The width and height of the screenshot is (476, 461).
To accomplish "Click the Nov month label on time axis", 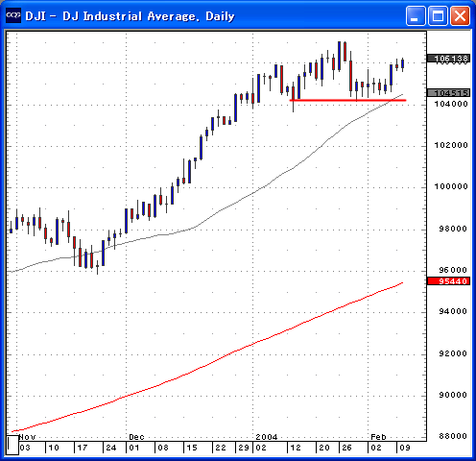I will pos(27,437).
